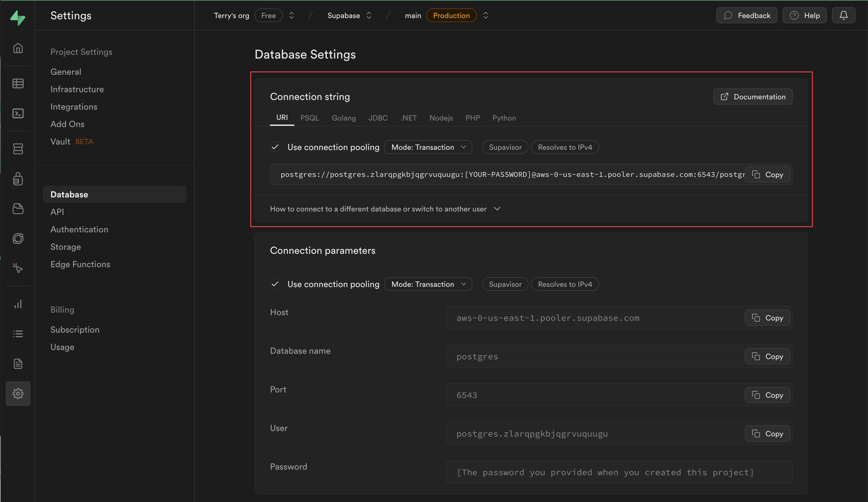
Task: Click the Help button
Action: tap(804, 15)
